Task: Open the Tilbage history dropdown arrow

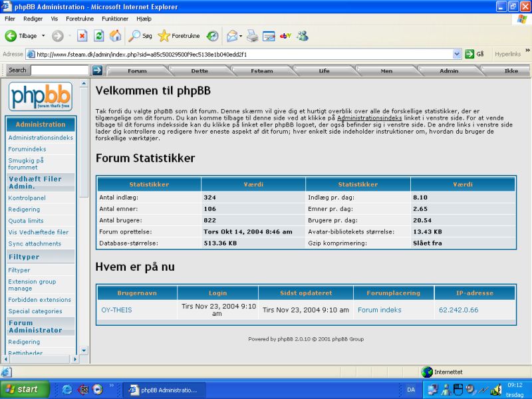Action: coord(43,36)
